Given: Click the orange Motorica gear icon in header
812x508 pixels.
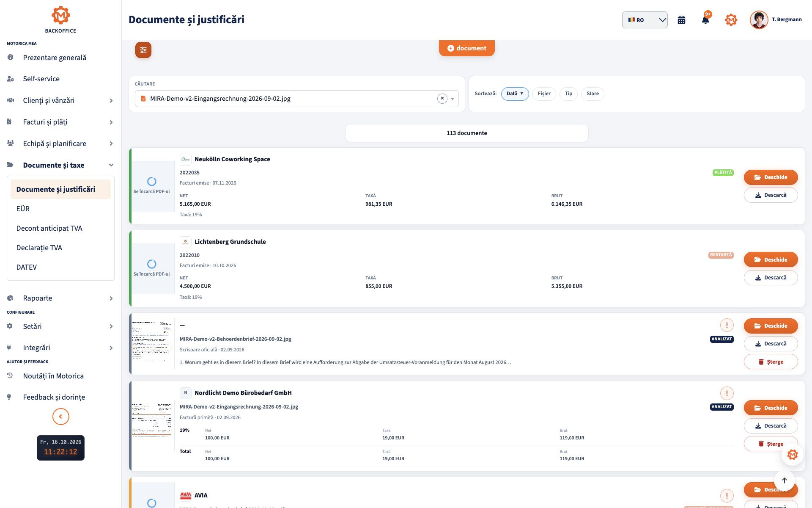Looking at the screenshot, I should click(x=731, y=20).
